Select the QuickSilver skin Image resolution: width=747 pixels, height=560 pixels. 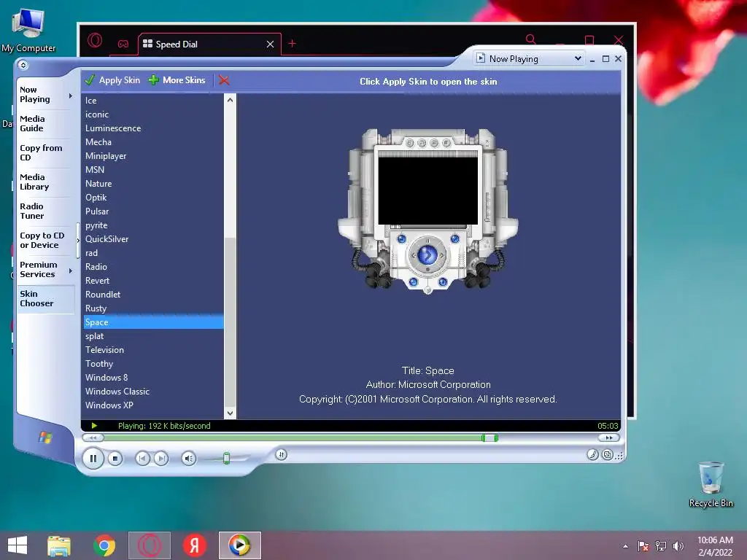[x=153, y=239]
